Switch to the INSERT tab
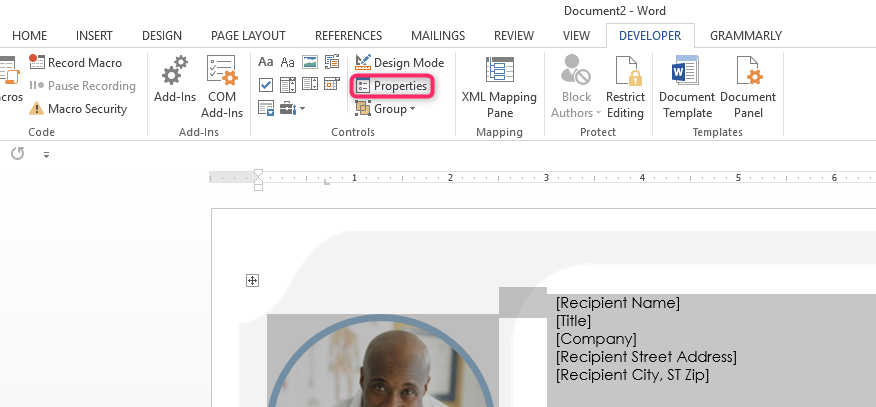Screen dimensions: 876x407 (94, 36)
